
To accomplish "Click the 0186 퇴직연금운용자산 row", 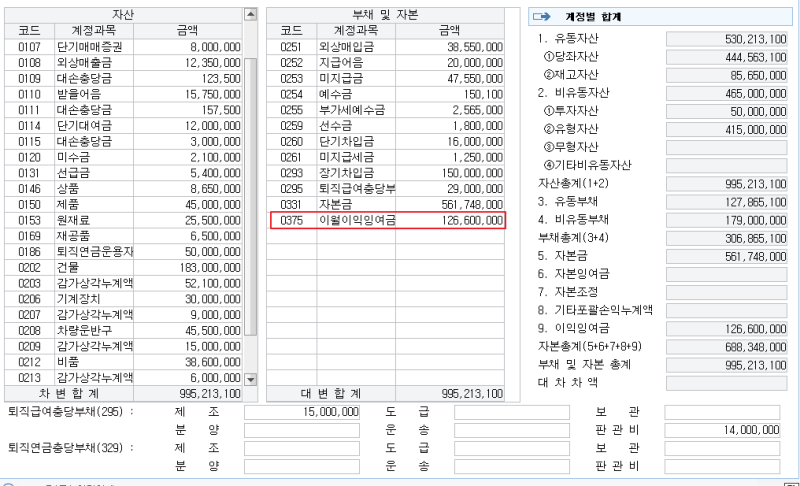I will pyautogui.click(x=123, y=252).
